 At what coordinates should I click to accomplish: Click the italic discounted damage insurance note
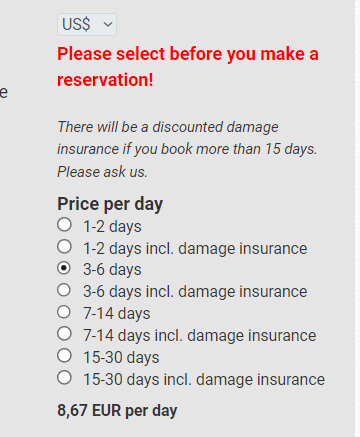click(x=187, y=149)
